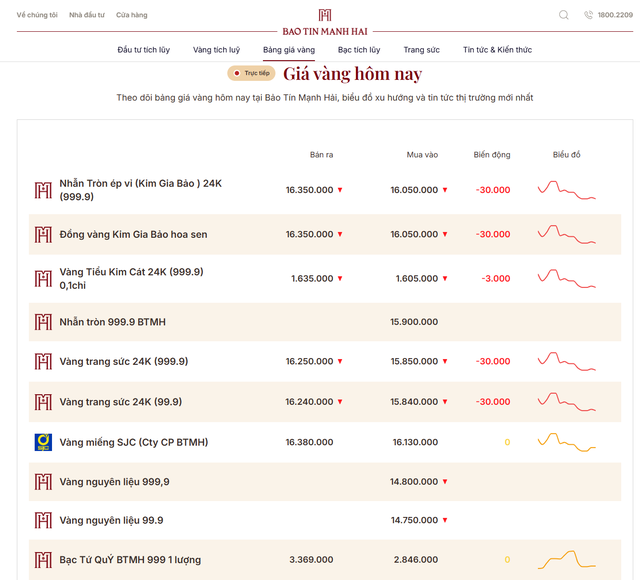
Task: Click logo icon of Vàng trang sức 24K (999.9)
Action: click(x=43, y=362)
